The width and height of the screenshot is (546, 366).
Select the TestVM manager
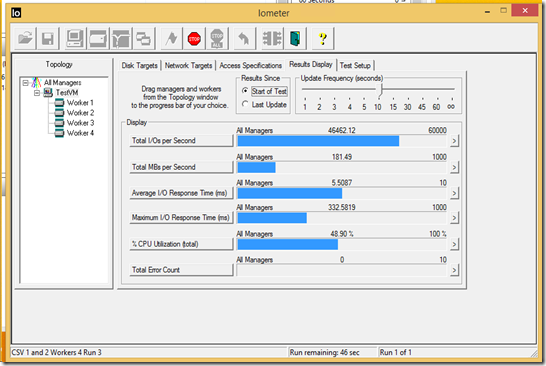[67, 93]
